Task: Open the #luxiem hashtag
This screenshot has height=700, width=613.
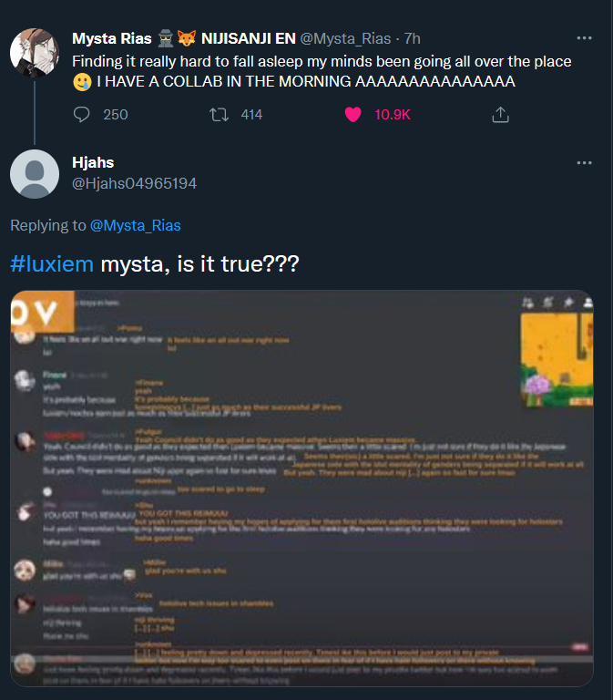Action: coord(52,263)
